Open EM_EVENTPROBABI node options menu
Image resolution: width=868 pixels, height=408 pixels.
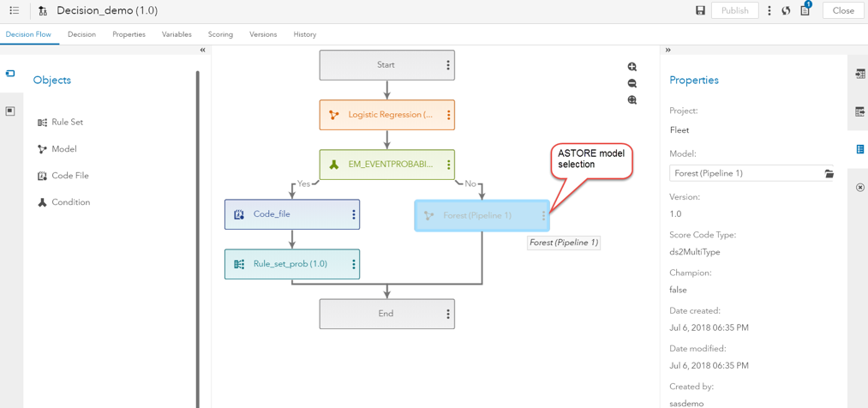coord(448,165)
